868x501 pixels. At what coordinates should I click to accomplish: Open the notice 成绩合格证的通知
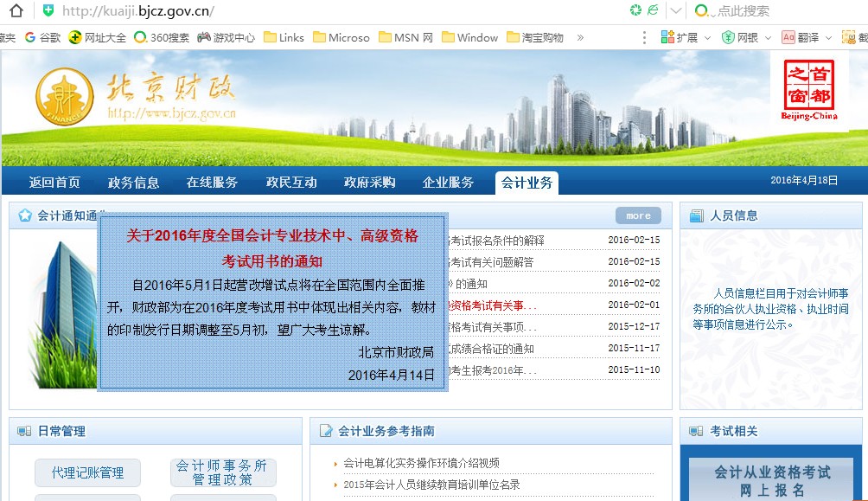click(x=491, y=349)
